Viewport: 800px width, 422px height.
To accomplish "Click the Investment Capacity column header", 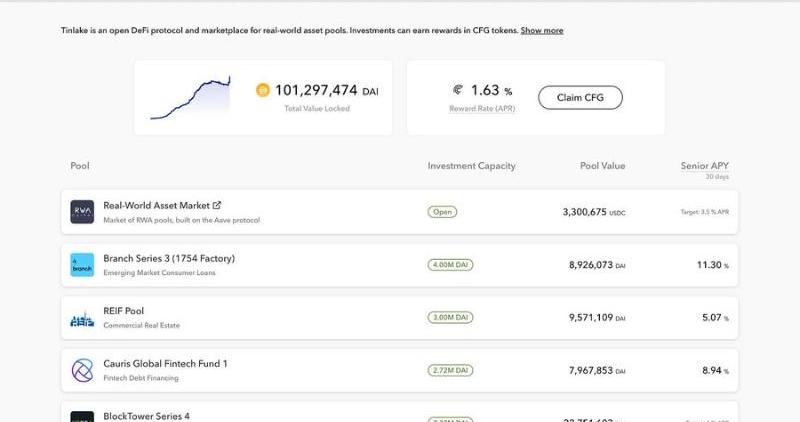I will click(471, 166).
